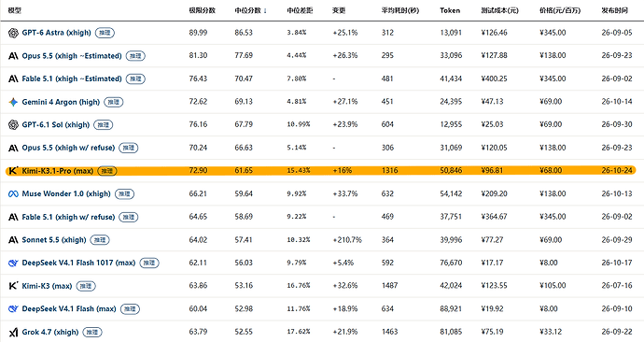644x342 pixels.
Task: Click the DeepSeek whale icon beside V4.1 Flash 1017
Action: (x=13, y=263)
